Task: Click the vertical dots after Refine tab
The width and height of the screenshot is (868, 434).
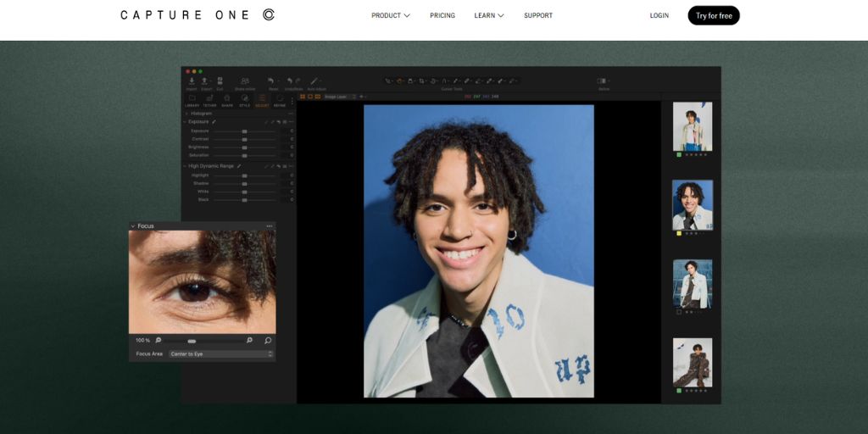Action: pos(292,100)
